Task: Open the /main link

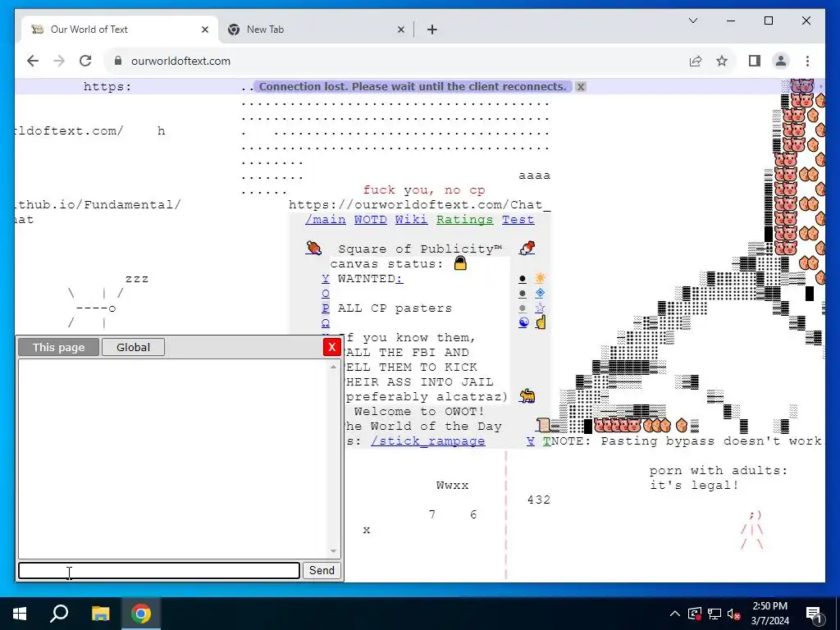Action: (325, 219)
